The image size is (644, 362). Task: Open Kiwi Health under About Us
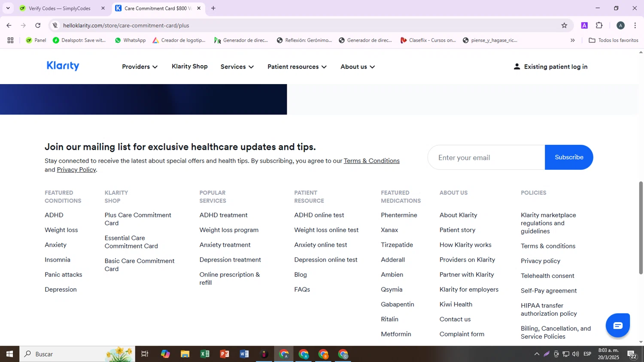[x=456, y=304]
